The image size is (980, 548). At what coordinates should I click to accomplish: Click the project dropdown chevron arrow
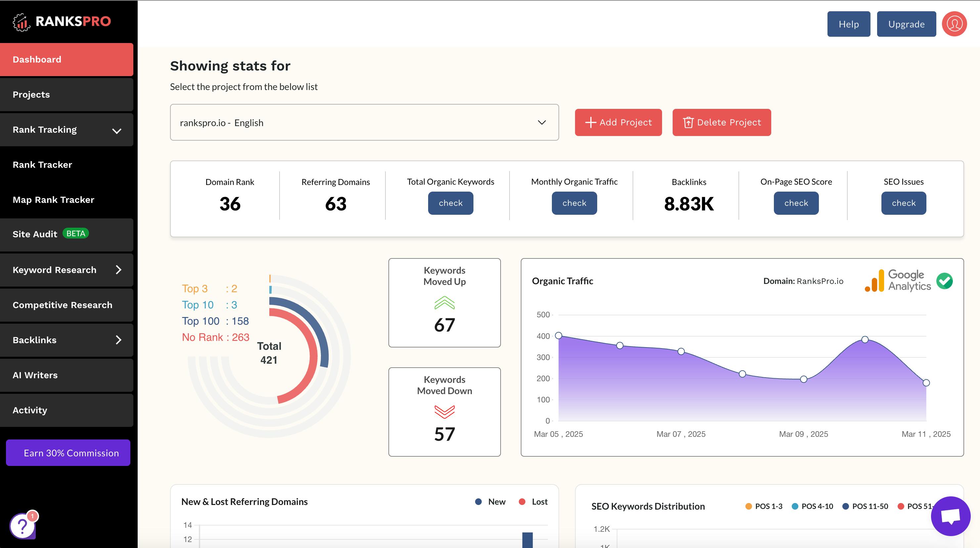click(542, 122)
